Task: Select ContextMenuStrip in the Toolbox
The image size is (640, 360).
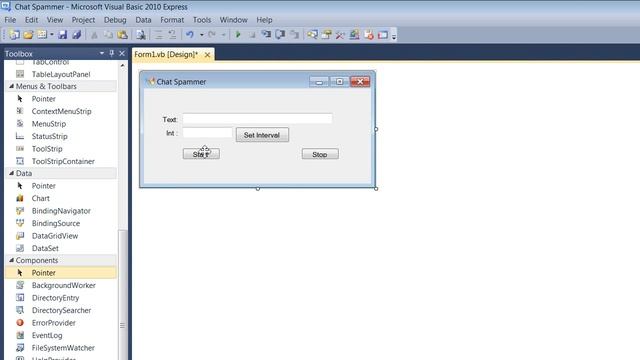Action: click(x=61, y=111)
